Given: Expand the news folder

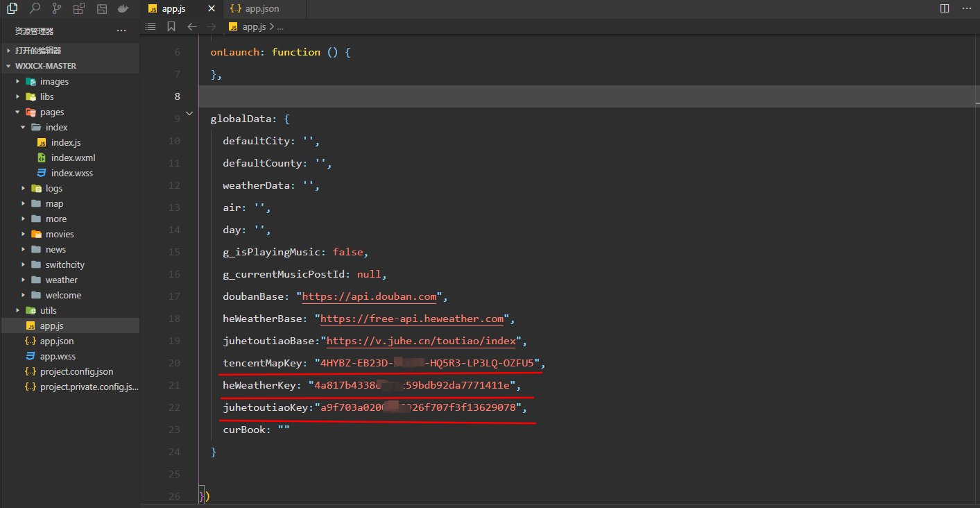Looking at the screenshot, I should [69, 249].
